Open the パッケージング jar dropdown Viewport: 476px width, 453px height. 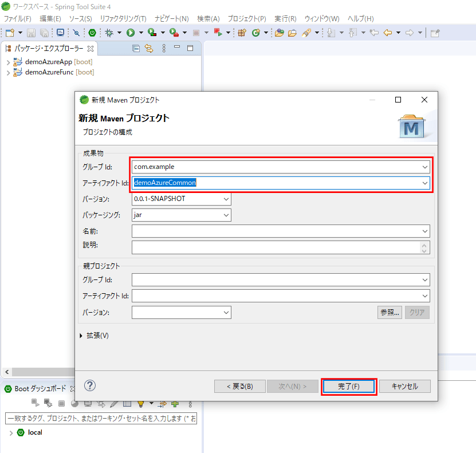point(226,215)
